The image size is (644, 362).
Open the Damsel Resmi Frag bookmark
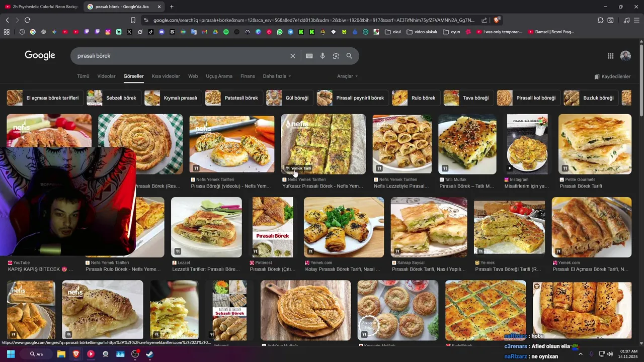pos(551,32)
